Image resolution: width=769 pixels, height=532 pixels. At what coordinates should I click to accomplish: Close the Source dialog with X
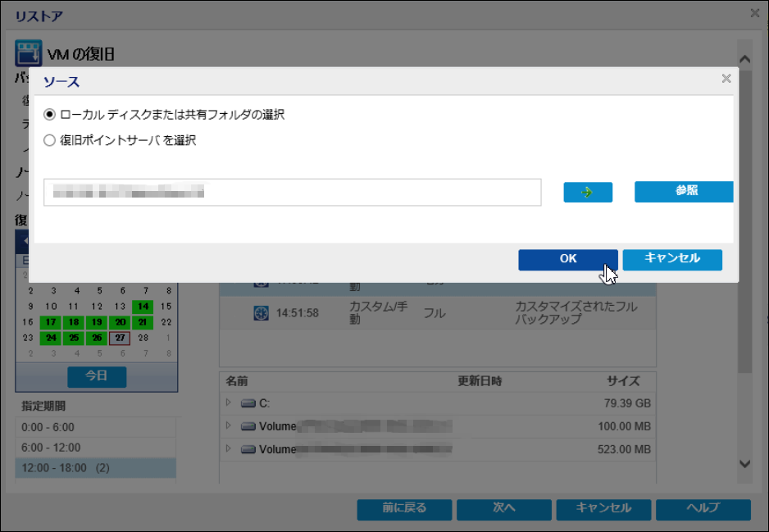coord(726,80)
